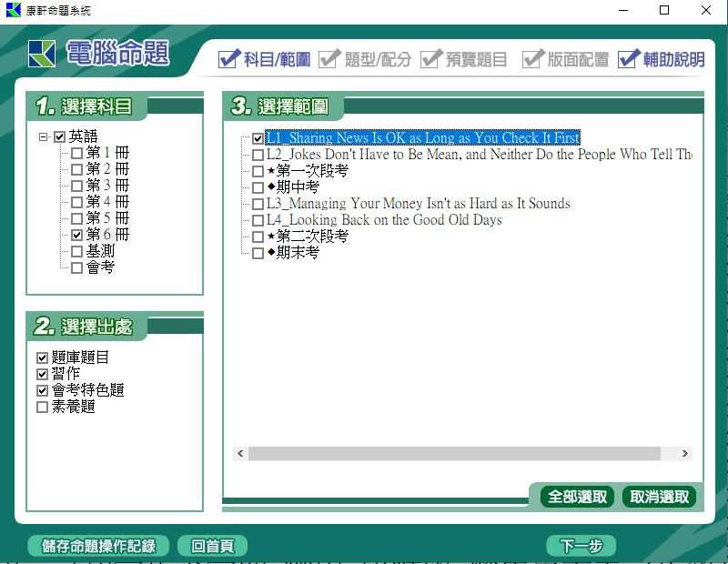Viewport: 728px width, 564px height.
Task: Click the horizontal scrollbar thumb in the range list
Action: 454,454
